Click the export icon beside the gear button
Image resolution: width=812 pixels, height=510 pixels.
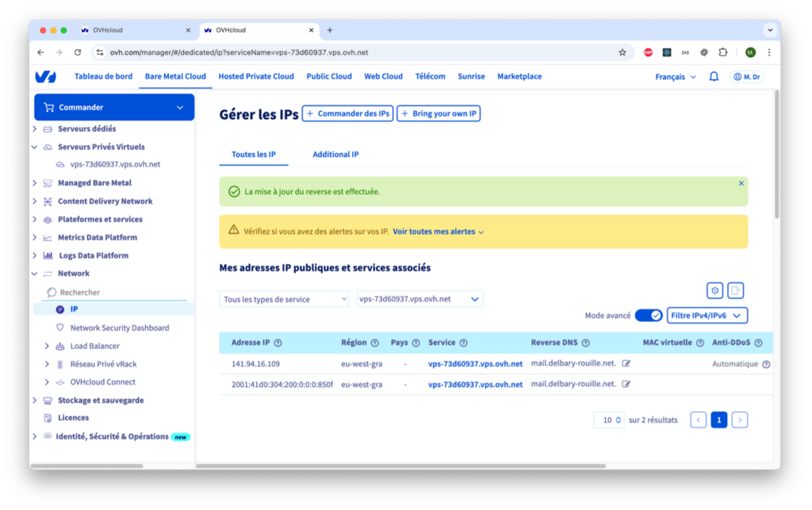tap(735, 290)
